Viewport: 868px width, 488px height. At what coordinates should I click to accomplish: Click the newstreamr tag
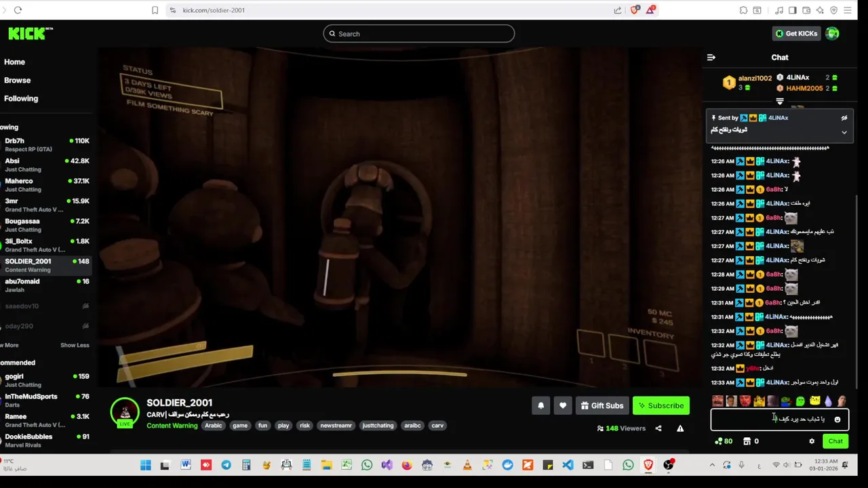(336, 426)
